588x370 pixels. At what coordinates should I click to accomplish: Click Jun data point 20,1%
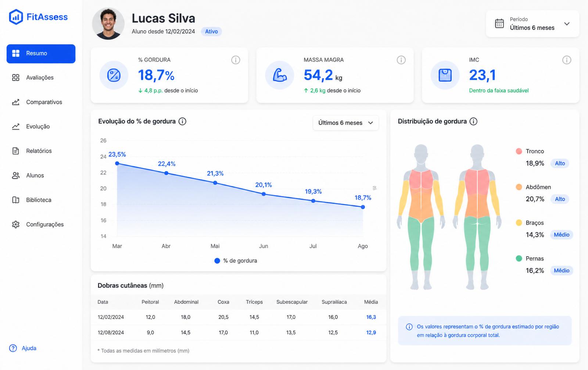(263, 194)
